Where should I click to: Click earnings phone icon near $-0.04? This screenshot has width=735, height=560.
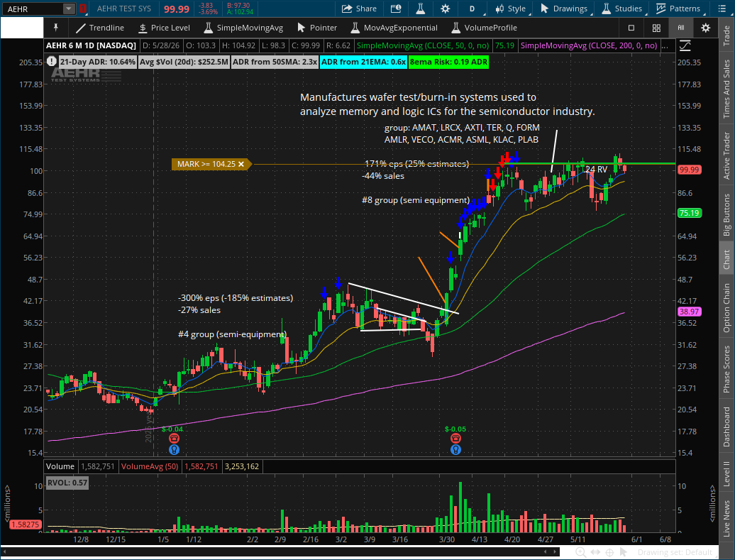[x=174, y=438]
